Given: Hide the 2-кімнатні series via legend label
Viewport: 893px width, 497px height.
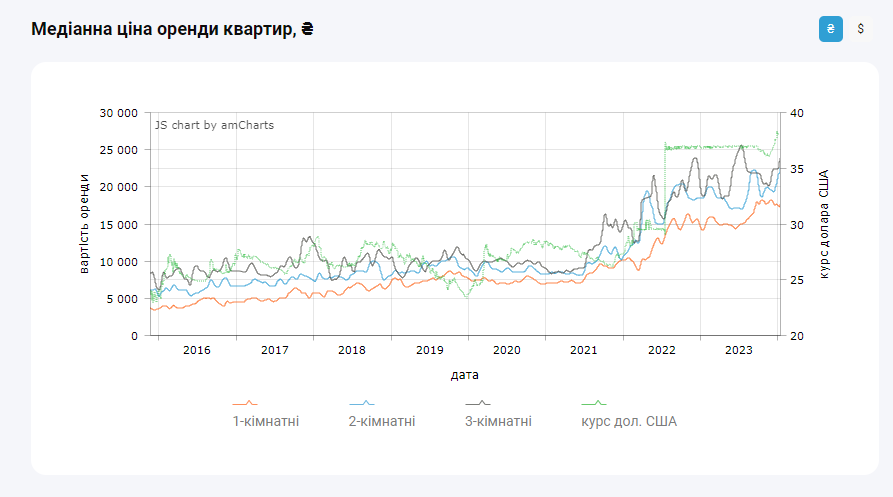Looking at the screenshot, I should click(382, 421).
